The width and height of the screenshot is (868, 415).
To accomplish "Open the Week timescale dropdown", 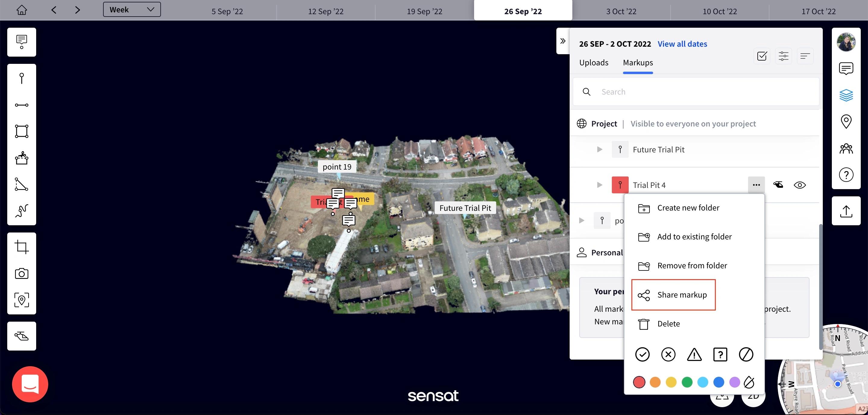I will (132, 9).
